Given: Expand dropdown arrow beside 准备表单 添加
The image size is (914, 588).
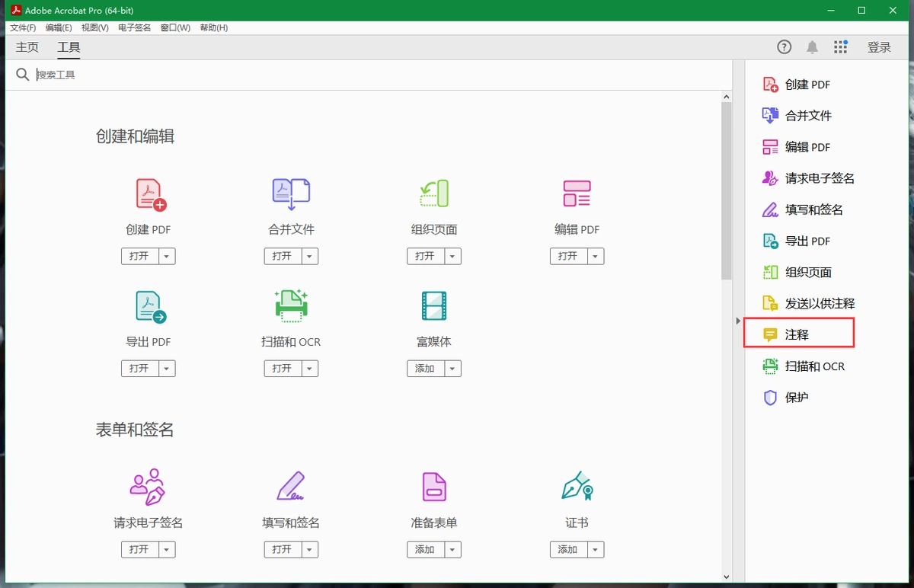Looking at the screenshot, I should 452,550.
